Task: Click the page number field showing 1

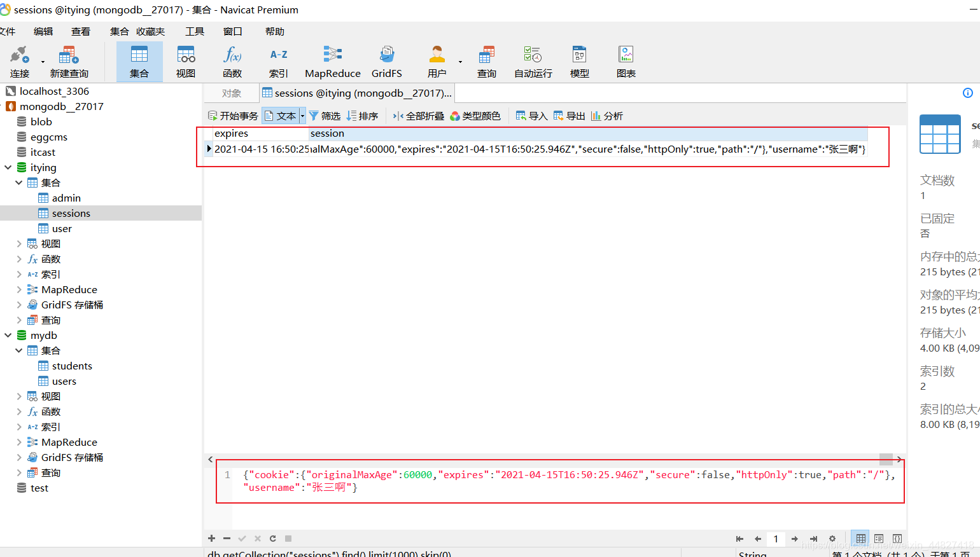Action: (x=776, y=539)
